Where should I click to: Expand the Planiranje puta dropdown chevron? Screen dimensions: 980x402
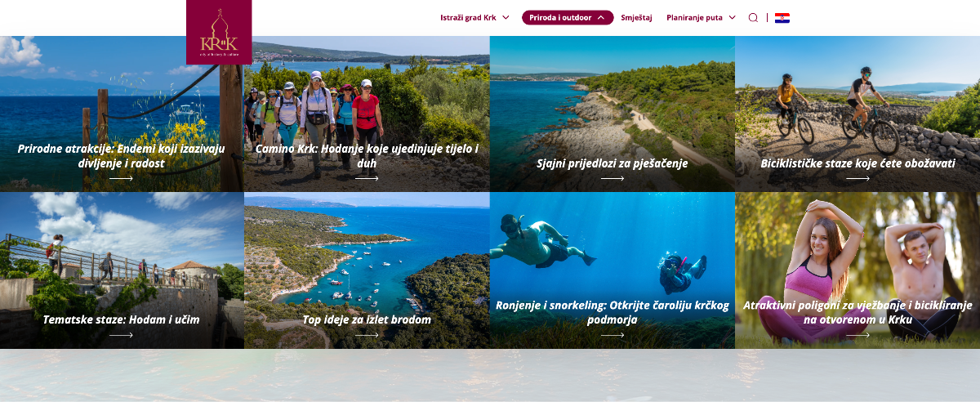(732, 17)
